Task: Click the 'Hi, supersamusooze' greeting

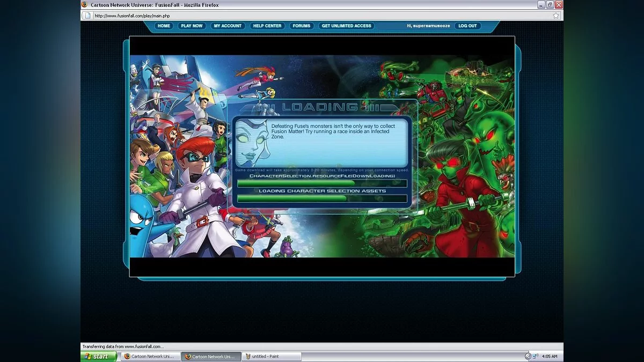Action: [x=428, y=26]
